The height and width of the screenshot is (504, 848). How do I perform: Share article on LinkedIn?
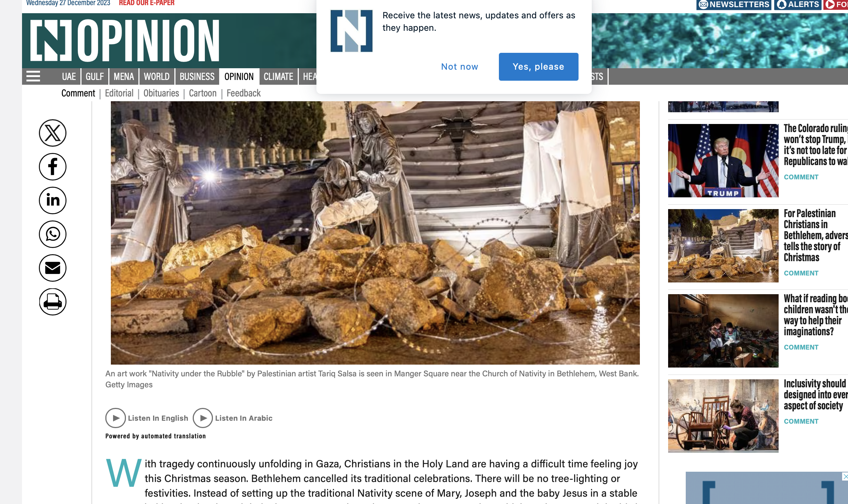coord(52,200)
